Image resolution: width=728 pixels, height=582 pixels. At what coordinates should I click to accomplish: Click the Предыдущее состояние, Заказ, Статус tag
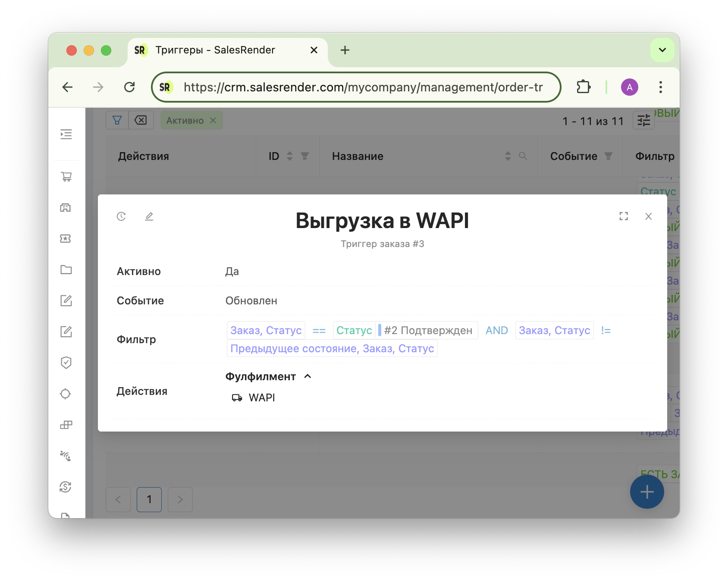[x=332, y=348]
